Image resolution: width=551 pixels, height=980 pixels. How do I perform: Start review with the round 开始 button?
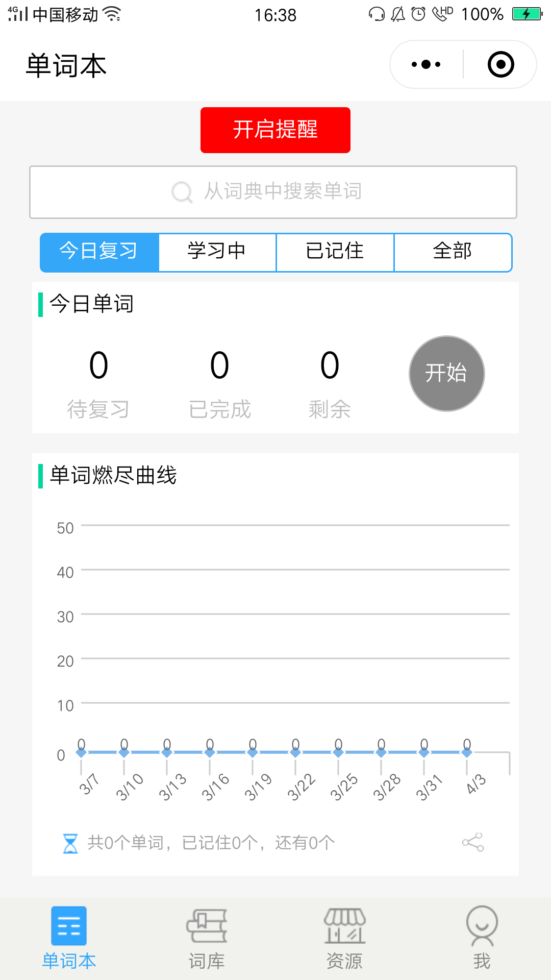pos(446,373)
